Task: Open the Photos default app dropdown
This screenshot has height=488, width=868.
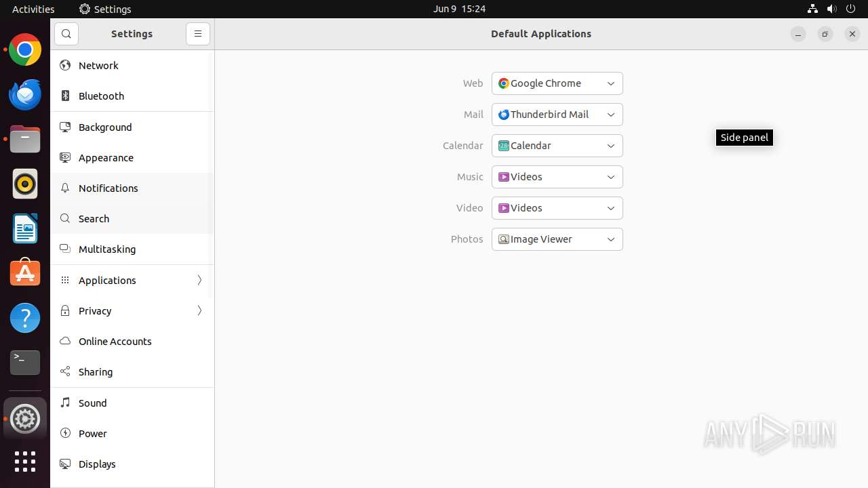Action: point(557,239)
